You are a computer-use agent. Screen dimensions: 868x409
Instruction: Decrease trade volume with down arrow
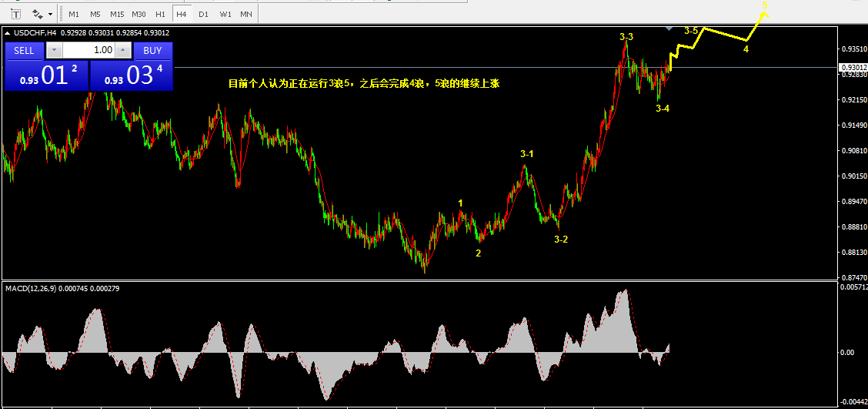click(x=54, y=50)
